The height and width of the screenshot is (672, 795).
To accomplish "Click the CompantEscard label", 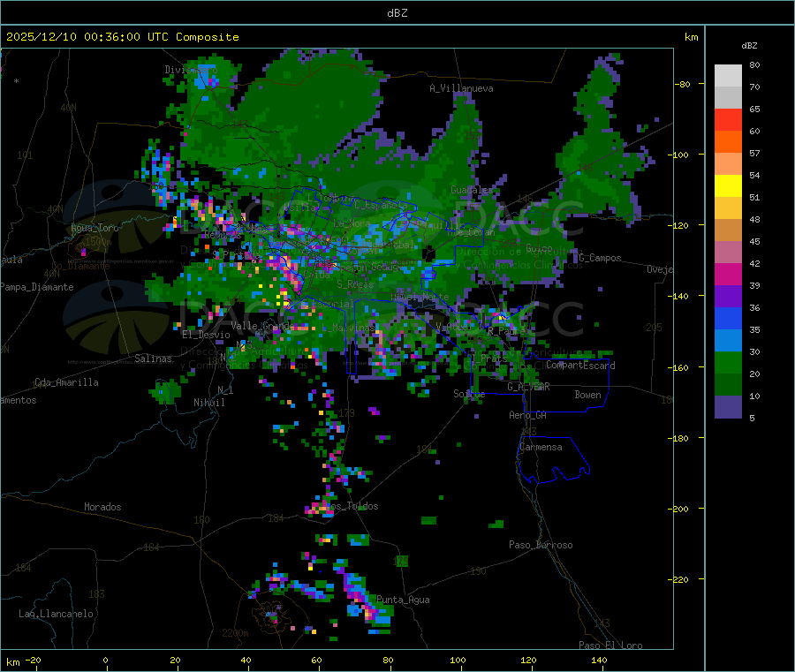I will [580, 365].
